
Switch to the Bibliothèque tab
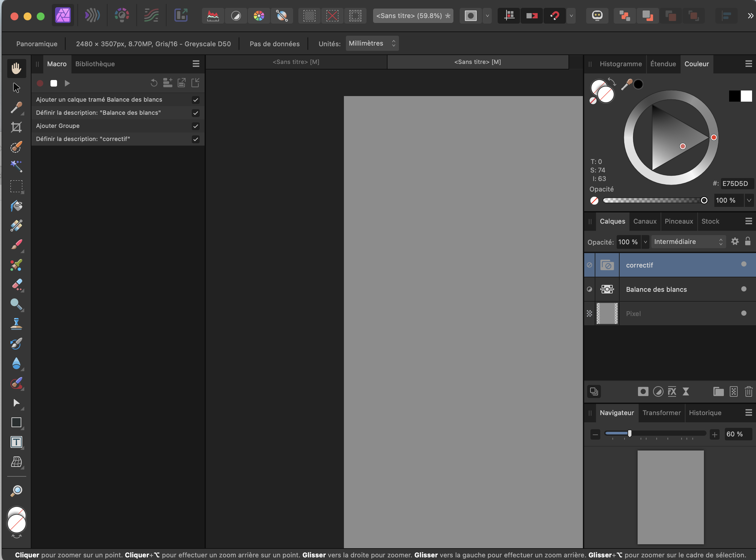(95, 64)
